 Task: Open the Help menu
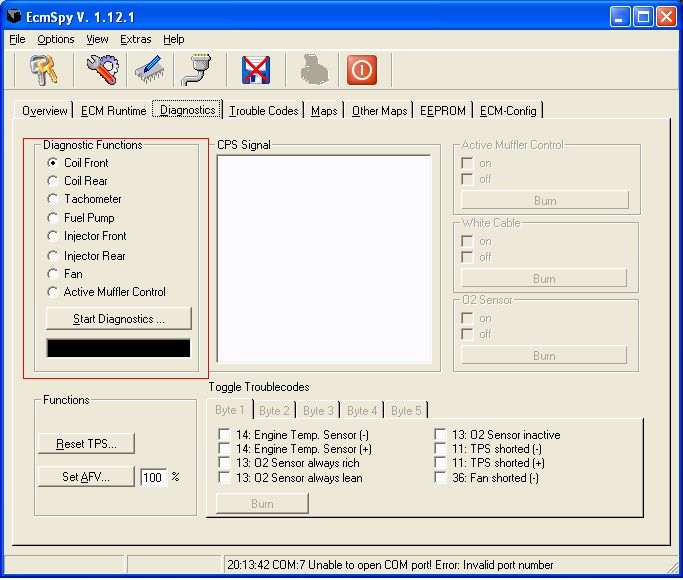tap(174, 39)
